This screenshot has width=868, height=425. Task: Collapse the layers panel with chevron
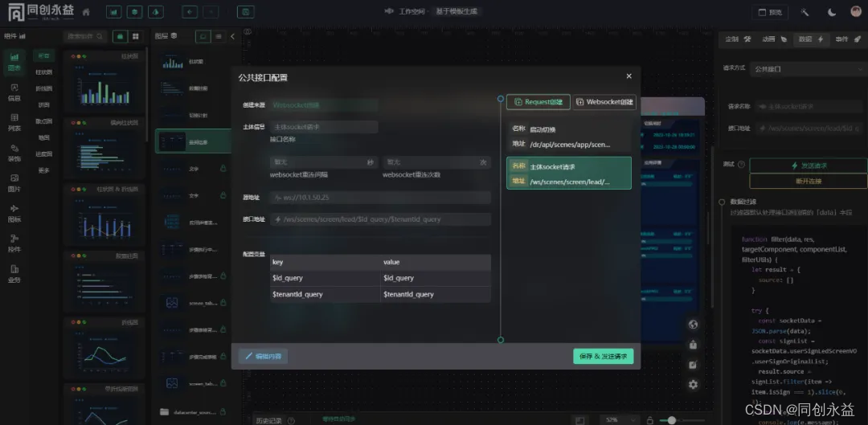pyautogui.click(x=232, y=36)
